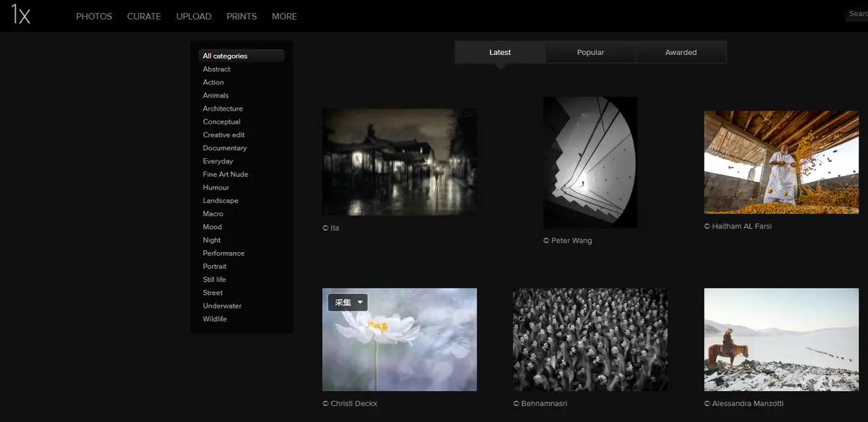Image resolution: width=868 pixels, height=422 pixels.
Task: Filter by Architecture category
Action: [x=223, y=108]
